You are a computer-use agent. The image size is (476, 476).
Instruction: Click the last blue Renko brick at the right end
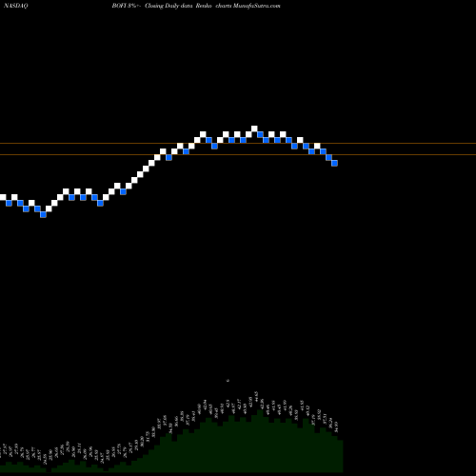pos(334,163)
